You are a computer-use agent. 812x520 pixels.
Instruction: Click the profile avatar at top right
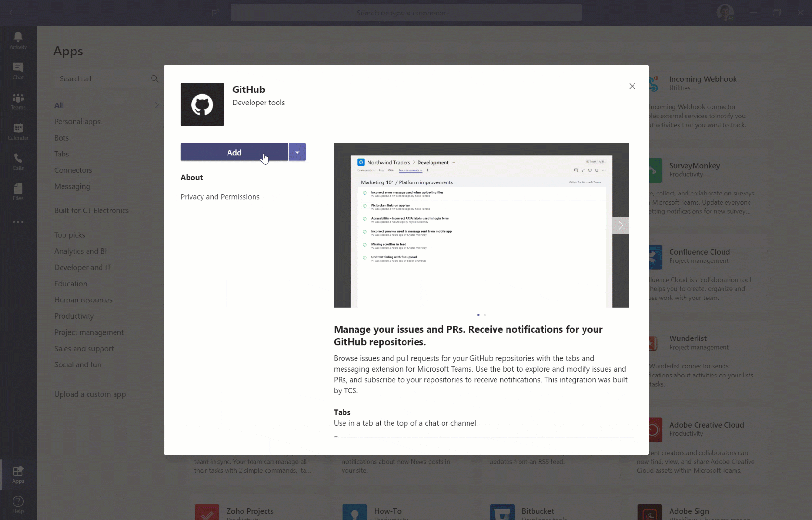[725, 13]
